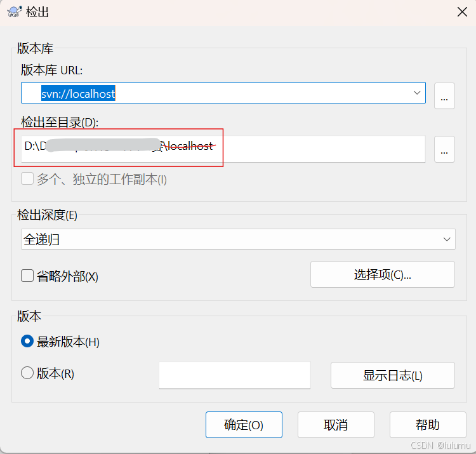Browse for checkout directory ellipsis button
This screenshot has height=454, width=476.
click(444, 149)
